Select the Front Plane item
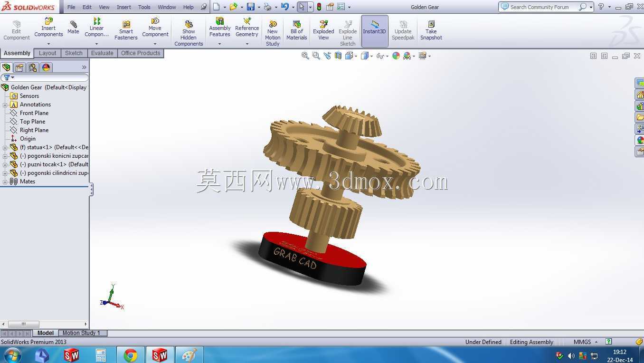 click(34, 113)
